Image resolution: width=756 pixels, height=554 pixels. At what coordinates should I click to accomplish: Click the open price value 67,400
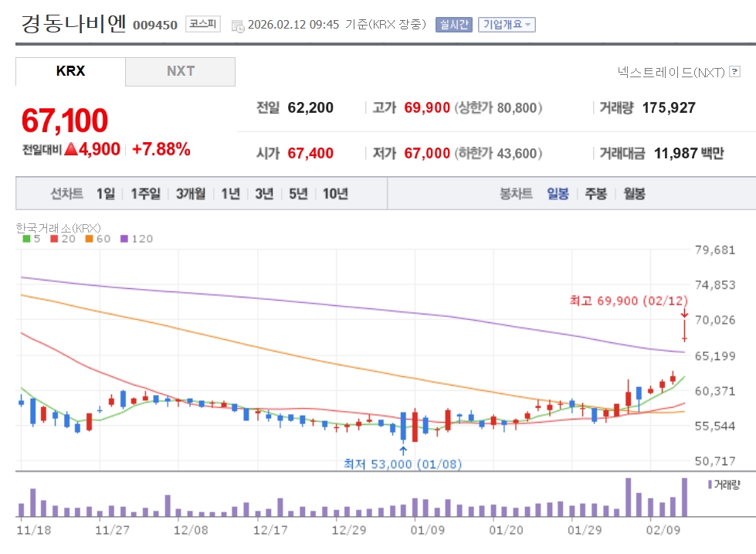[x=310, y=153]
